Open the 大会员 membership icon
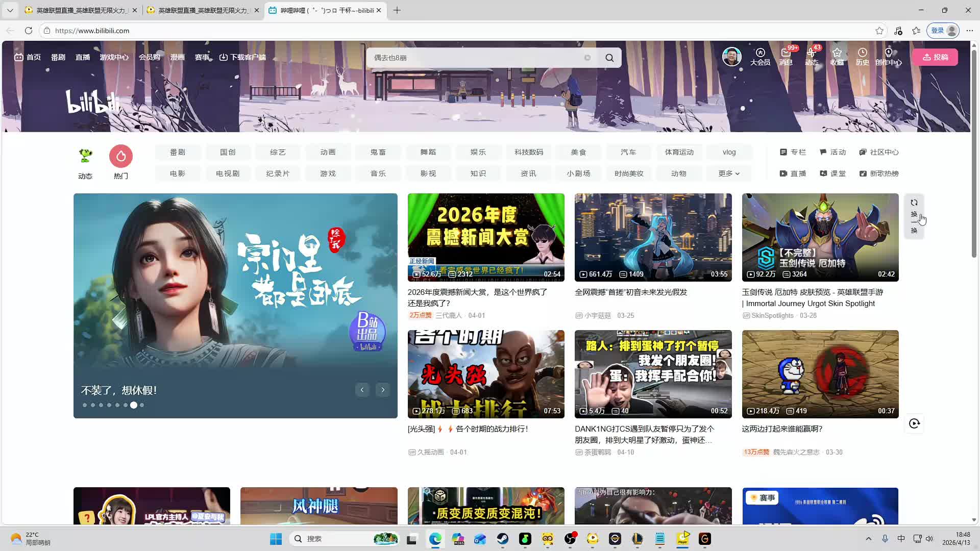980x551 pixels. click(x=760, y=53)
